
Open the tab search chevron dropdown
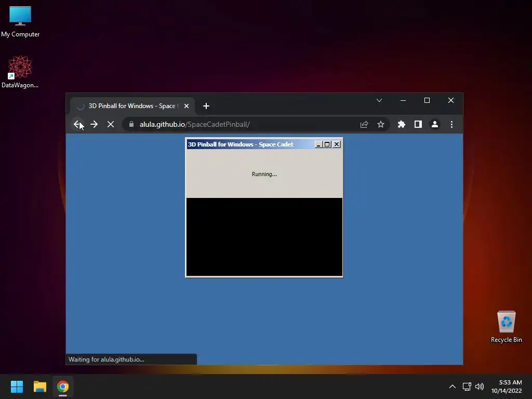point(379,100)
